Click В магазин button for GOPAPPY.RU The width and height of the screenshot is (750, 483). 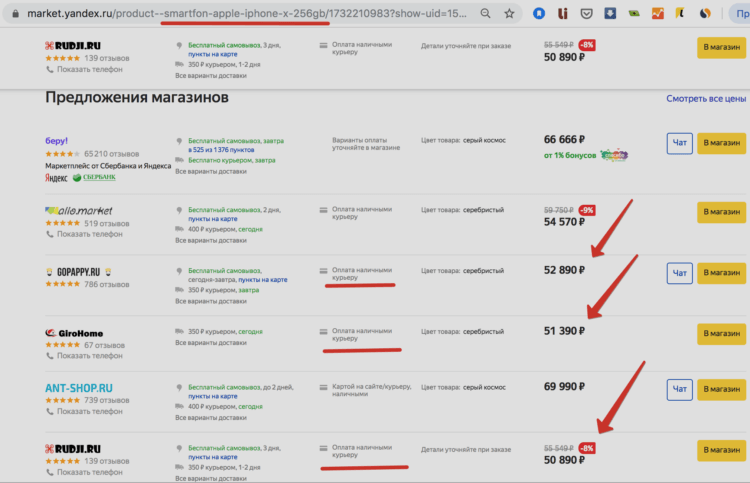click(x=721, y=273)
